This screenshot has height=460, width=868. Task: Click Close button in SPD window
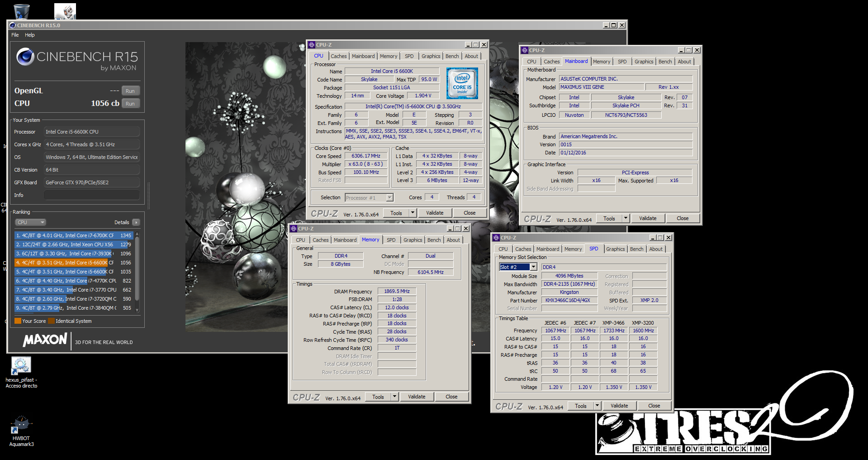(x=654, y=406)
